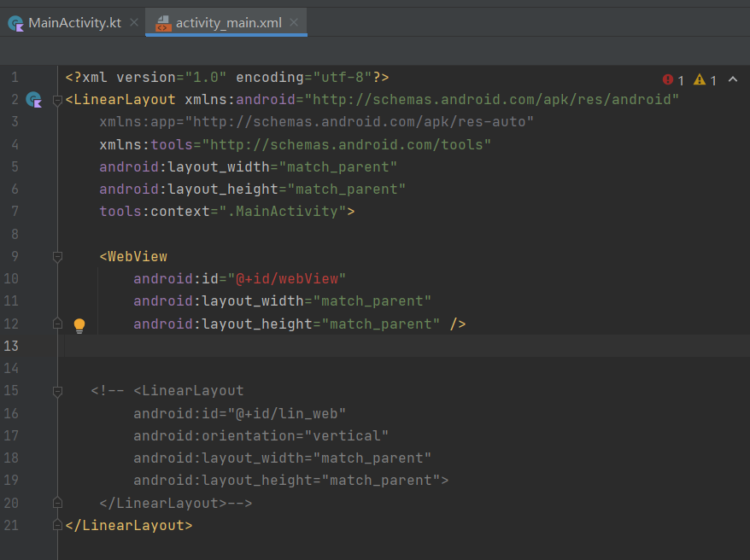The image size is (750, 560).
Task: Select the activity_main.xml tab
Action: (226, 22)
